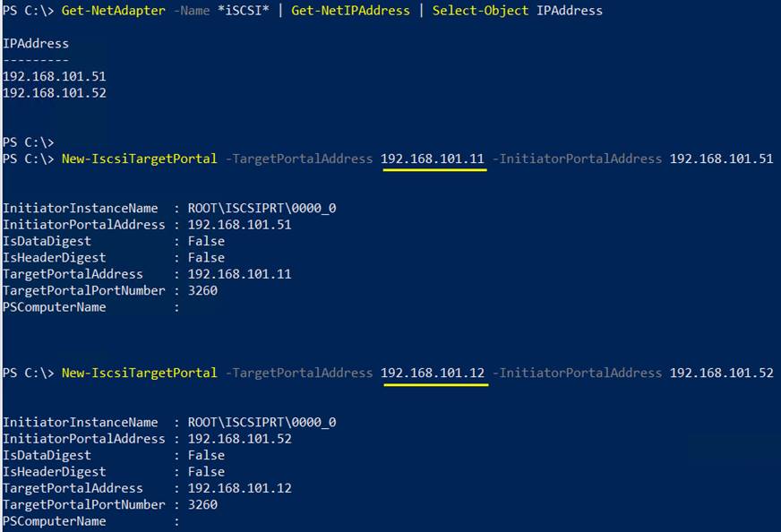The height and width of the screenshot is (532, 781).
Task: Click initiator address 192.168.101.52 in second command
Action: (x=722, y=373)
